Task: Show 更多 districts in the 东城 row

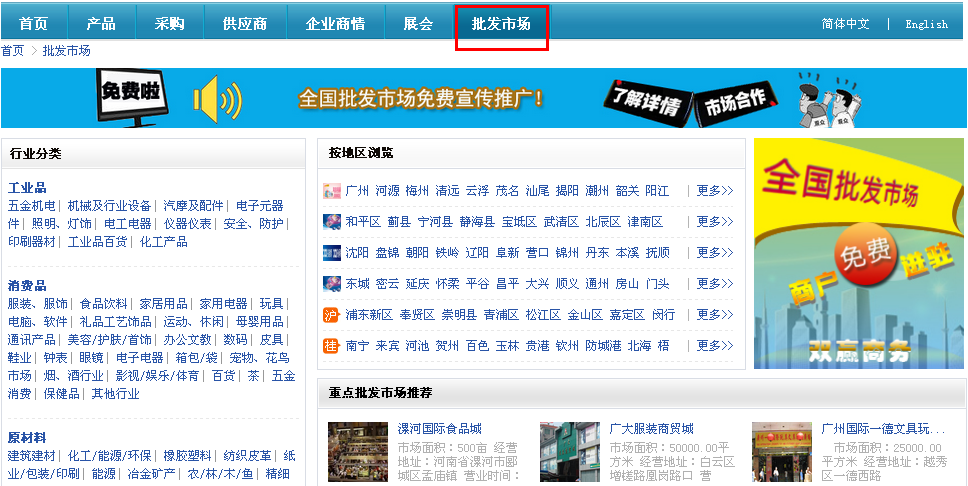Action: point(715,283)
